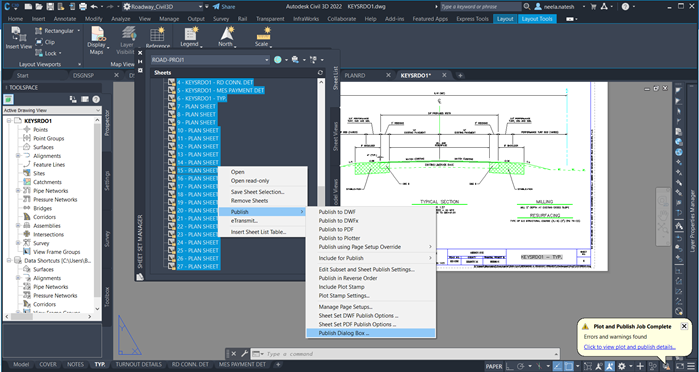
Task: Close the Plot and Publish notification bubble
Action: click(x=684, y=326)
